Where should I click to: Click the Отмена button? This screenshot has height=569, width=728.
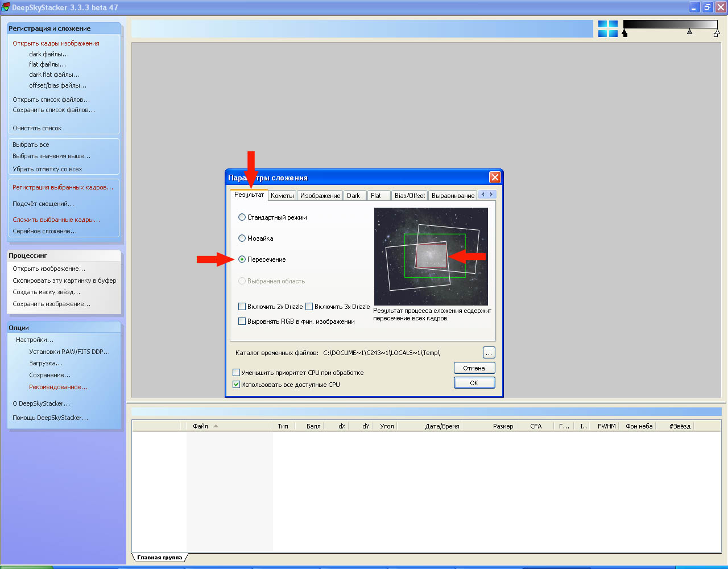tap(474, 368)
